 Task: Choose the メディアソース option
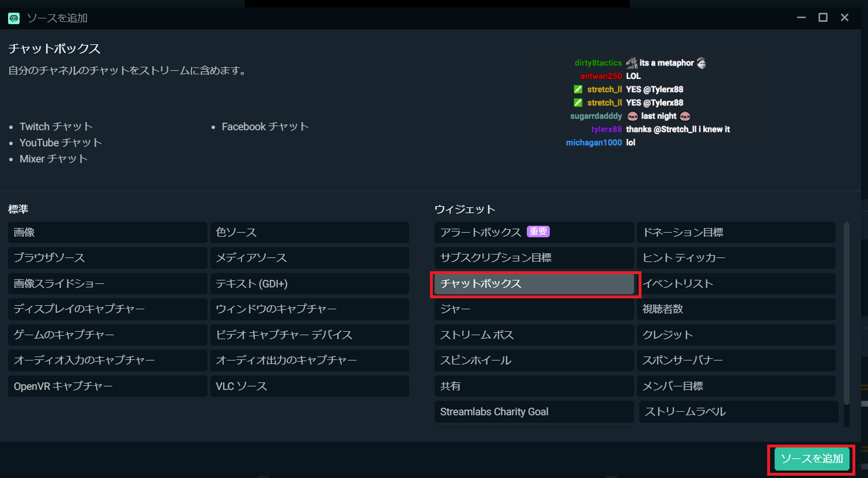click(310, 258)
